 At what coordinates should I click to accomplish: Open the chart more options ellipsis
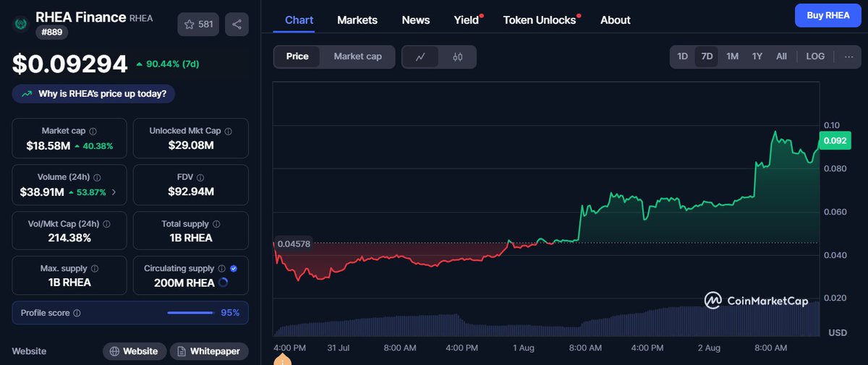[x=848, y=56]
